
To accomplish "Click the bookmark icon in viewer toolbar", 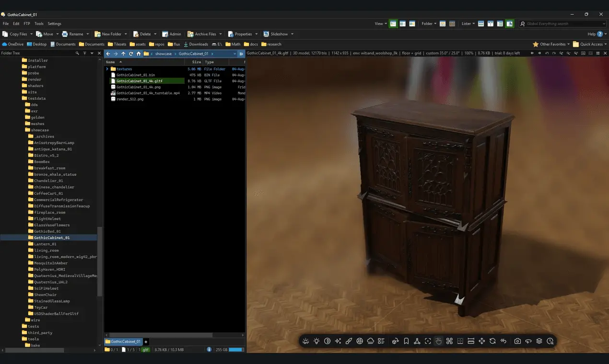I will tap(406, 341).
